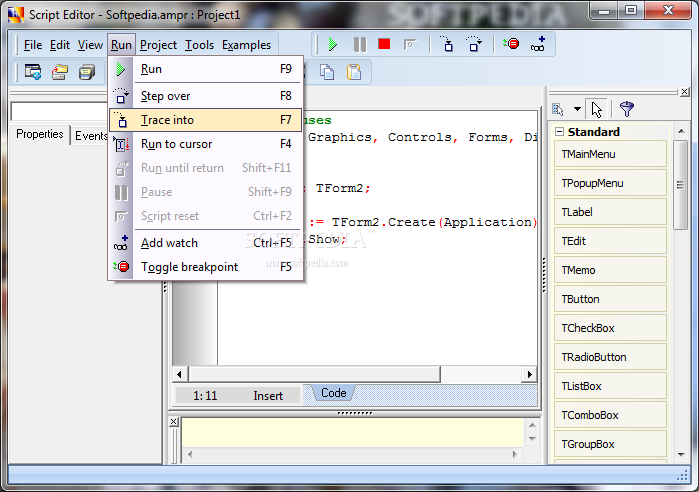Click the New form toolbar icon
The height and width of the screenshot is (492, 699).
pyautogui.click(x=33, y=72)
